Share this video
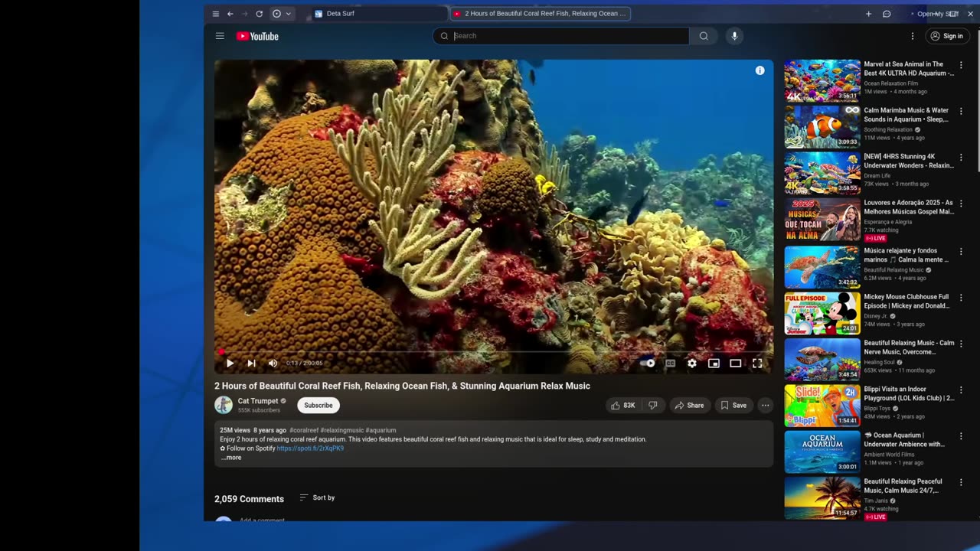 click(x=689, y=406)
